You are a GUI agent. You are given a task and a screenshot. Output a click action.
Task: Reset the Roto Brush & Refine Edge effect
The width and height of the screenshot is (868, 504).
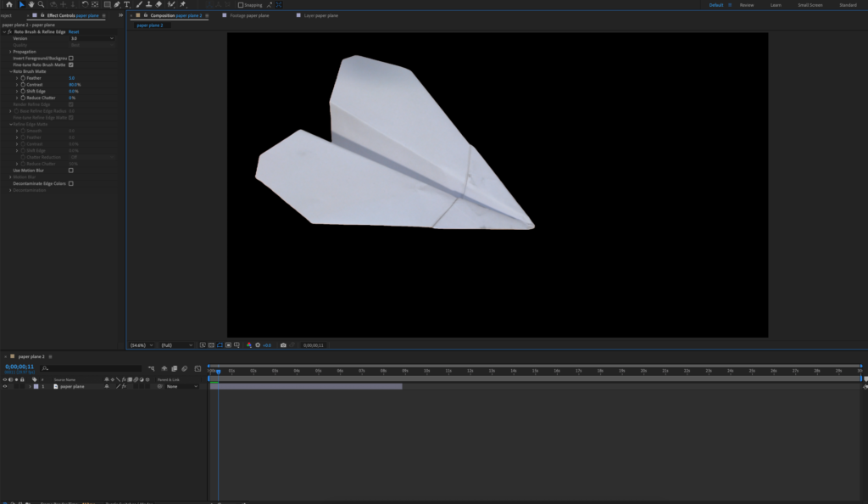click(x=74, y=31)
